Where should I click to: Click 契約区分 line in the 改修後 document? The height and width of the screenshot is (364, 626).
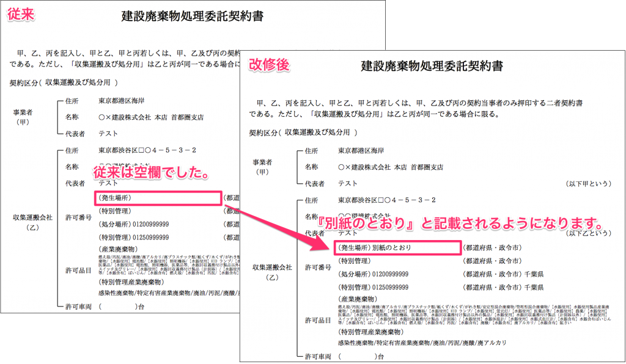click(303, 132)
